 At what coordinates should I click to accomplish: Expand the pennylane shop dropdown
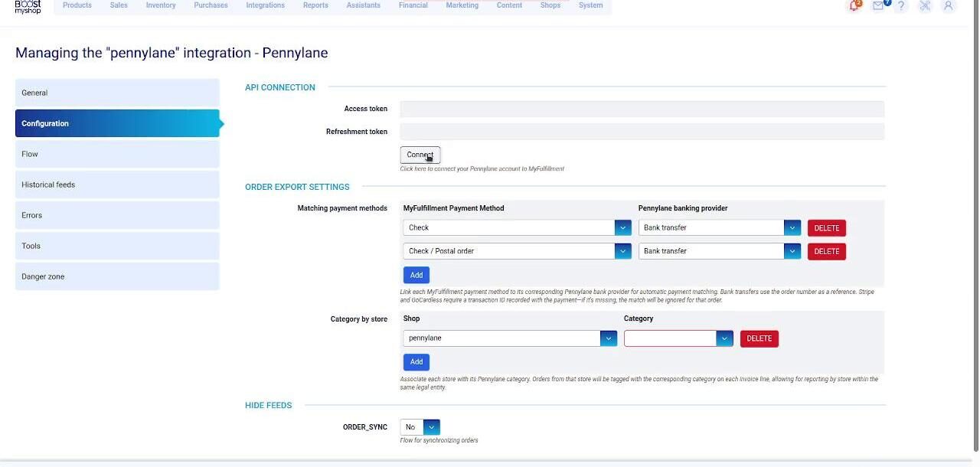tap(510, 338)
